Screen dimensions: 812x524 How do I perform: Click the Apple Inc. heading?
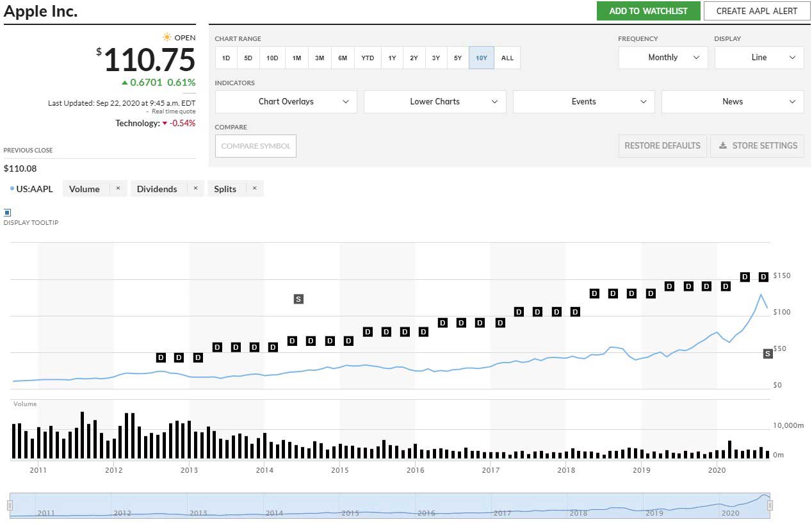click(x=41, y=11)
